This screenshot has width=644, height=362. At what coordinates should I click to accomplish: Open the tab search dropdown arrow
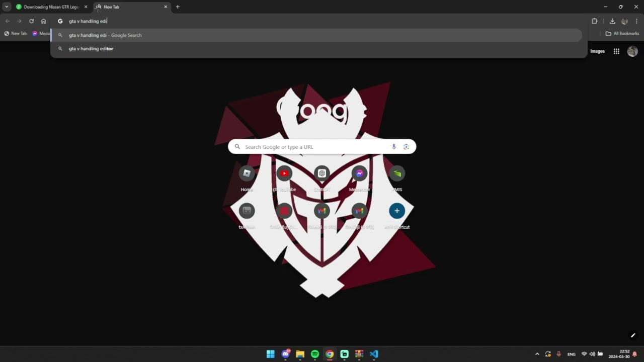pos(7,7)
